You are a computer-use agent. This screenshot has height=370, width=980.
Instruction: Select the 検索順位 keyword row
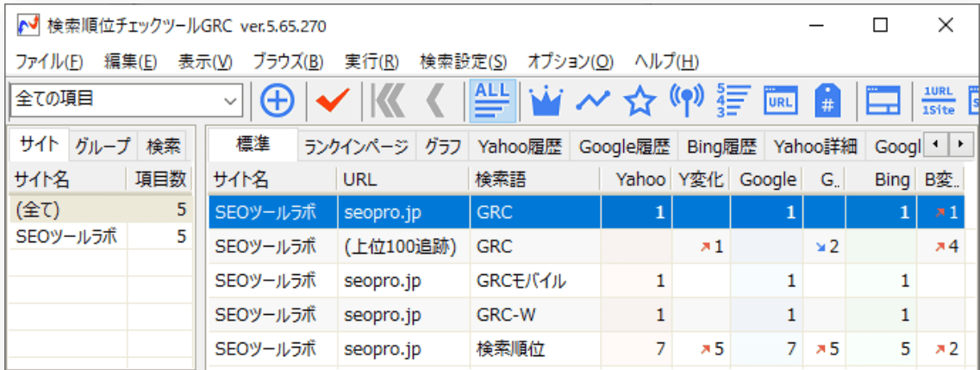[509, 349]
